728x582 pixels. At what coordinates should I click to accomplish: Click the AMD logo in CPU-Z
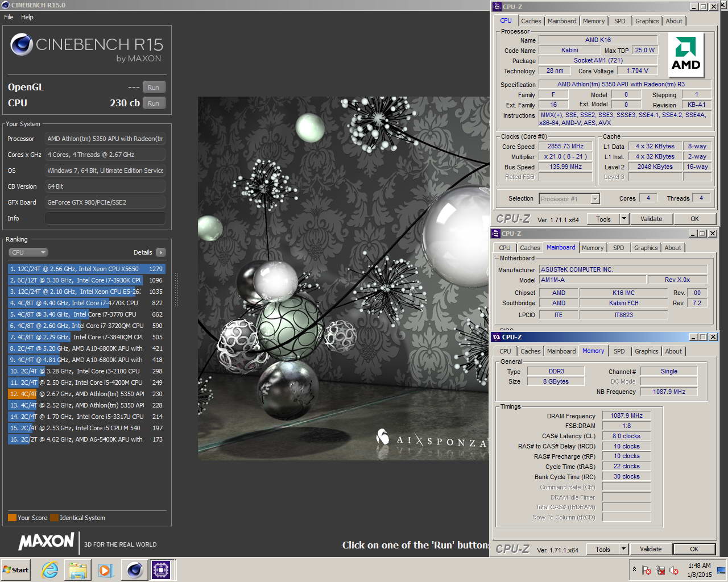tap(686, 55)
